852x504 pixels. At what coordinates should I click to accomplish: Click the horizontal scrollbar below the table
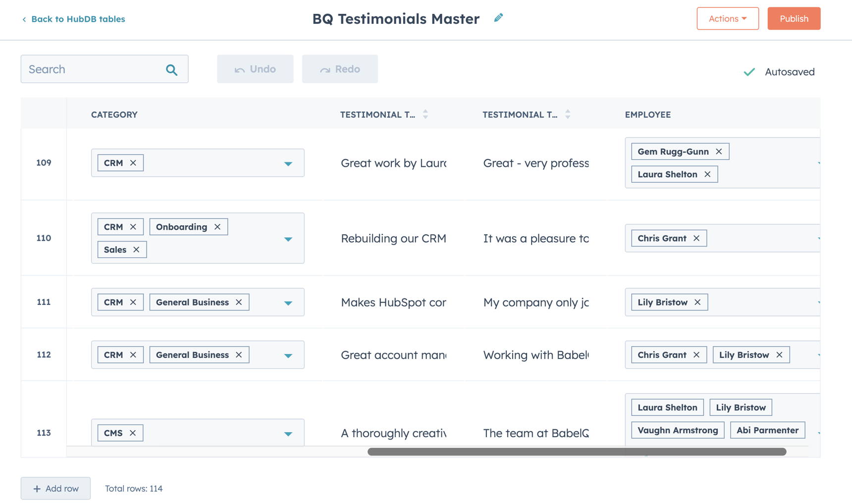[x=576, y=451]
